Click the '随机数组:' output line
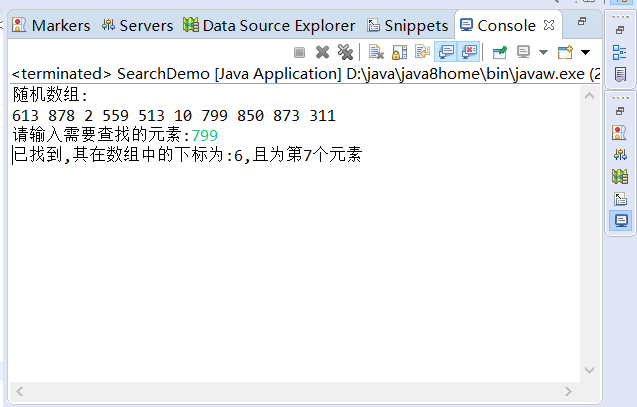 tap(50, 95)
